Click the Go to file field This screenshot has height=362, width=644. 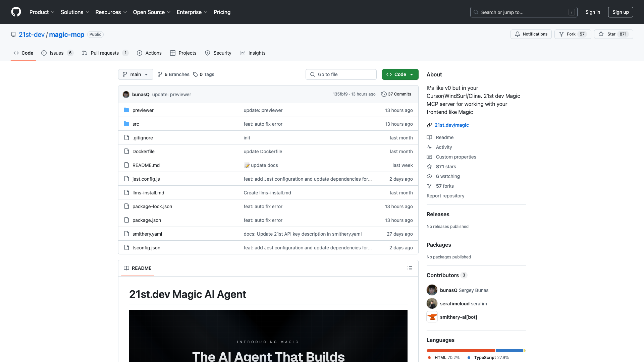coord(341,74)
